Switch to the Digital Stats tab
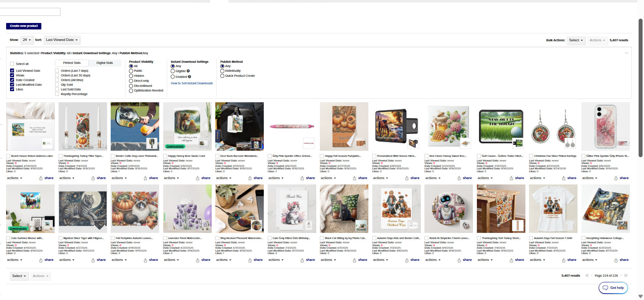The image size is (644, 300). 105,63
